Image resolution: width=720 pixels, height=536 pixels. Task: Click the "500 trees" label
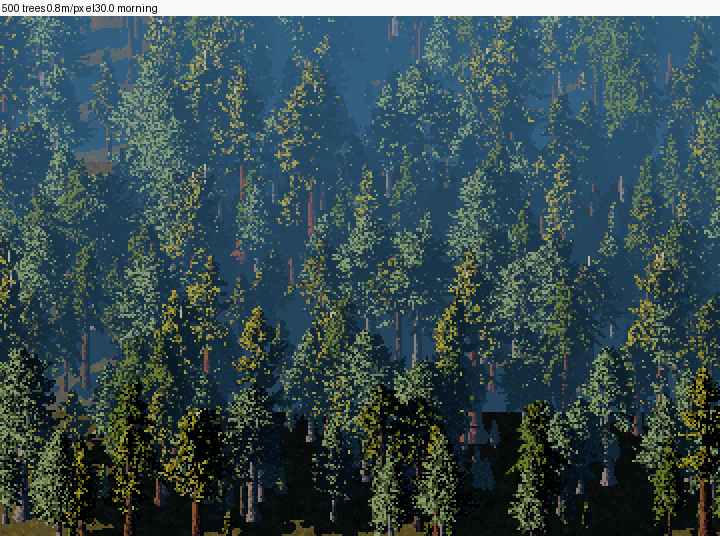pos(23,8)
